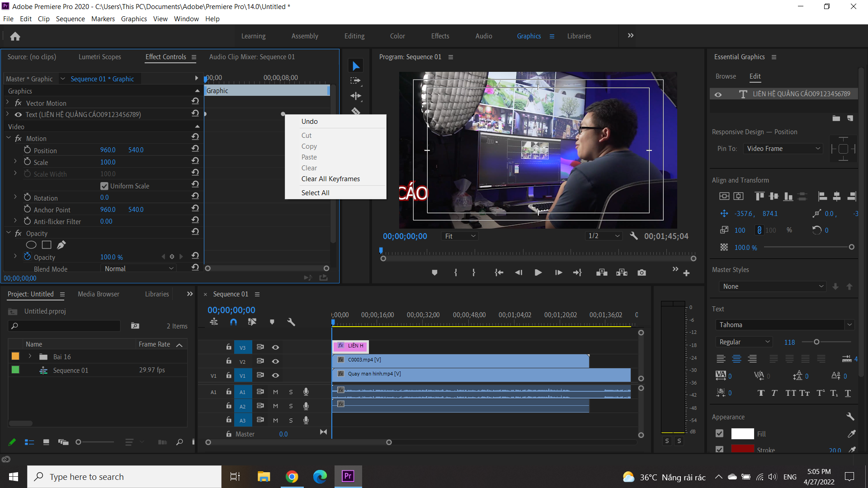Toggle V2 track output eye
Viewport: 868px width, 488px height.
[275, 361]
